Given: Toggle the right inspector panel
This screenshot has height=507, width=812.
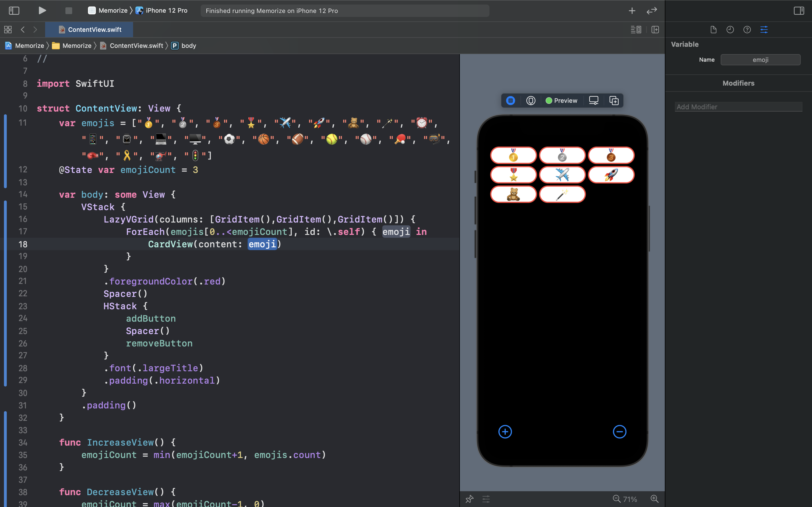Looking at the screenshot, I should [798, 10].
